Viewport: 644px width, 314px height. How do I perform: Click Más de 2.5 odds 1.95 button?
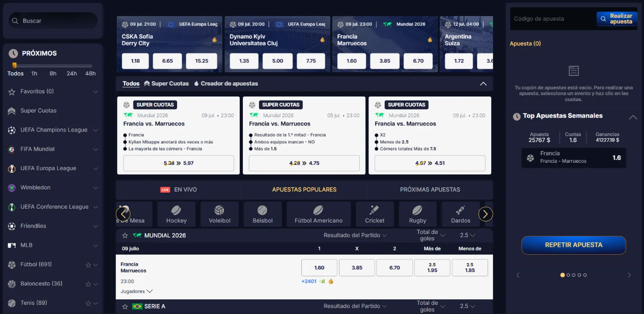point(432,268)
